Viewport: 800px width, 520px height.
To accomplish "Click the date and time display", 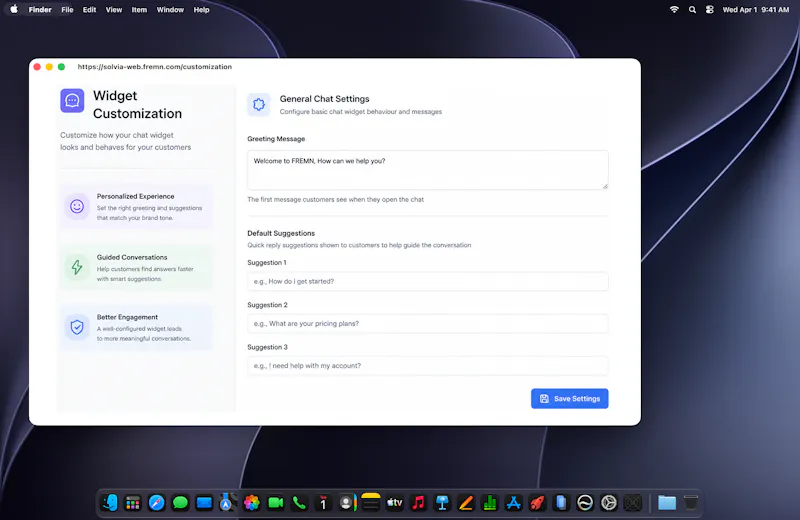I will [x=756, y=10].
